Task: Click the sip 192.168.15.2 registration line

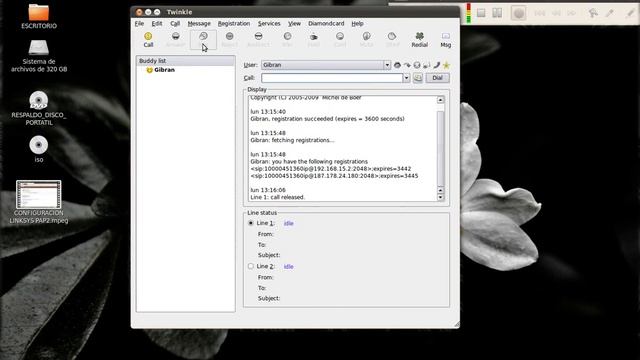Action: pyautogui.click(x=331, y=169)
